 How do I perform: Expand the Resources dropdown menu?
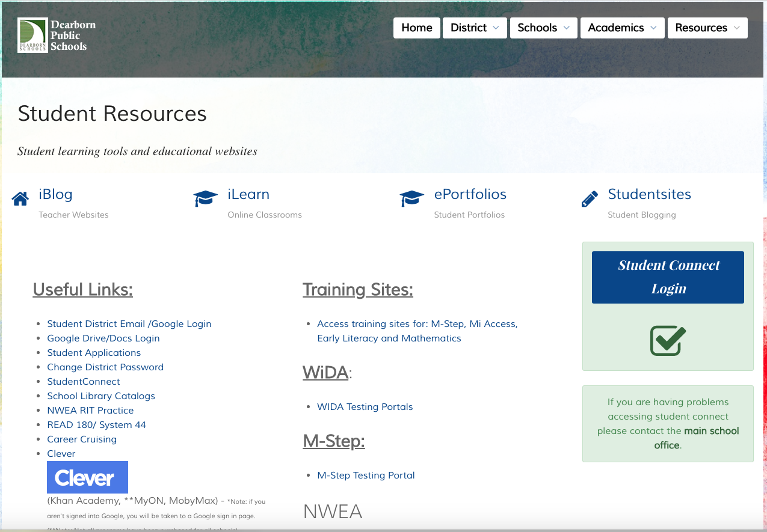tap(707, 28)
